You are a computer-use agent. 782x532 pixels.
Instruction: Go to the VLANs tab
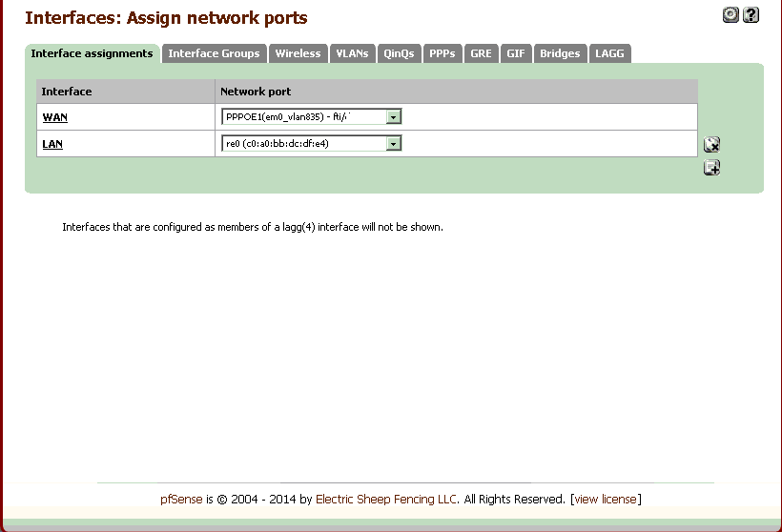tap(352, 54)
